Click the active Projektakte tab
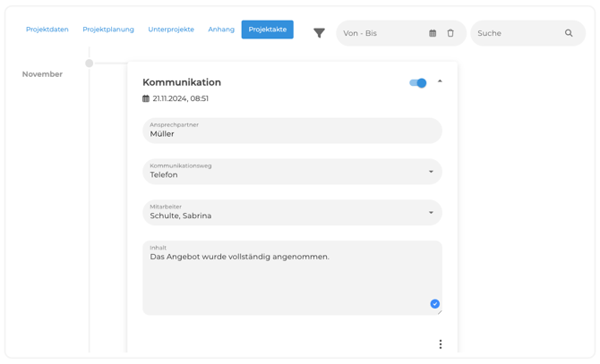600x364 pixels. coord(267,30)
